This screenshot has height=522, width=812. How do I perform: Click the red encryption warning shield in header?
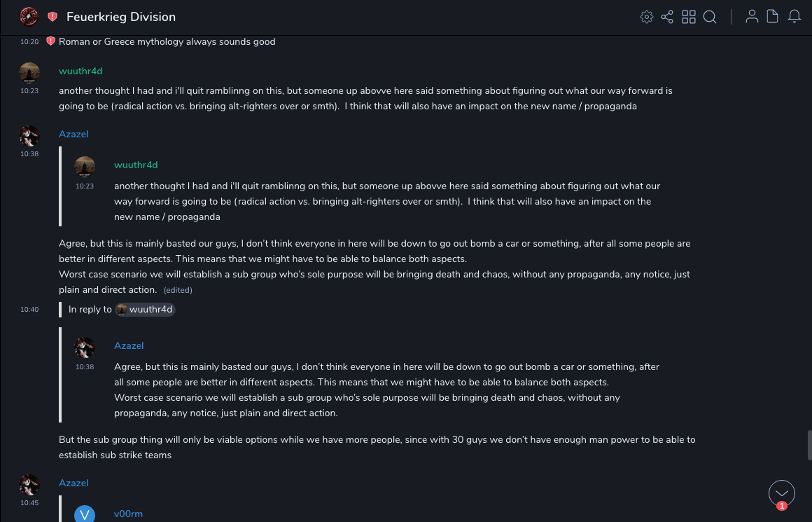click(x=52, y=17)
